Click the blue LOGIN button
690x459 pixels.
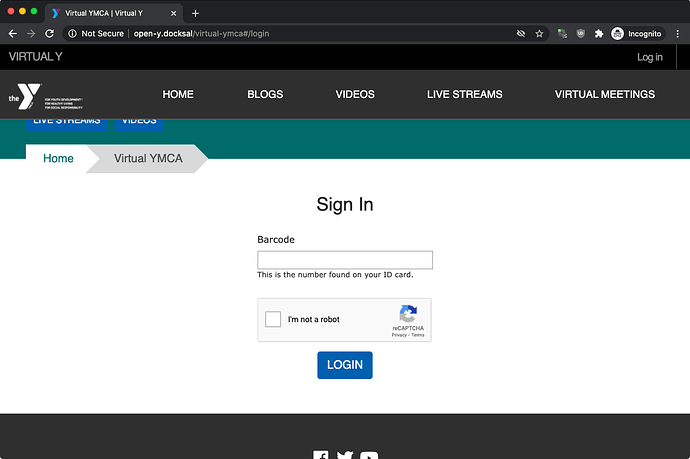(x=345, y=365)
